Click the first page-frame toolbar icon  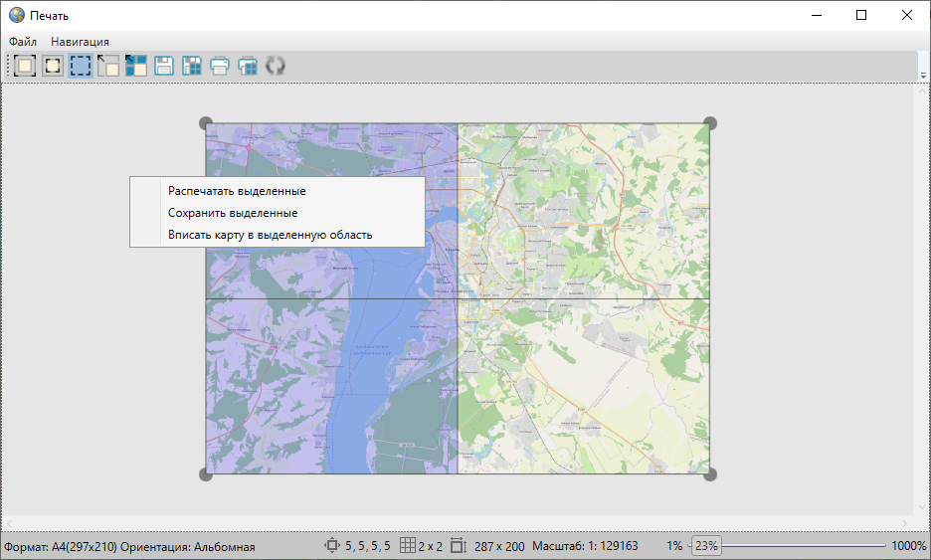click(x=25, y=66)
